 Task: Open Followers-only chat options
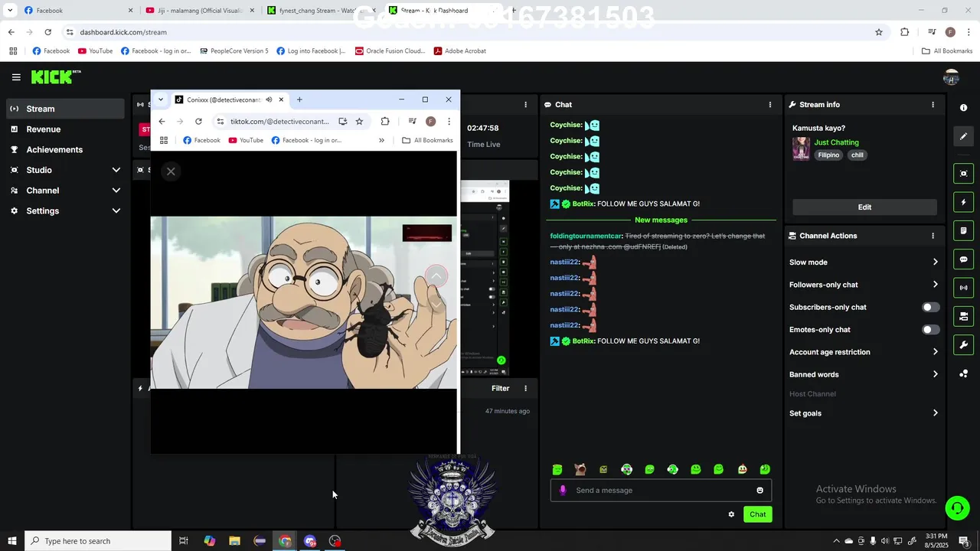[864, 285]
